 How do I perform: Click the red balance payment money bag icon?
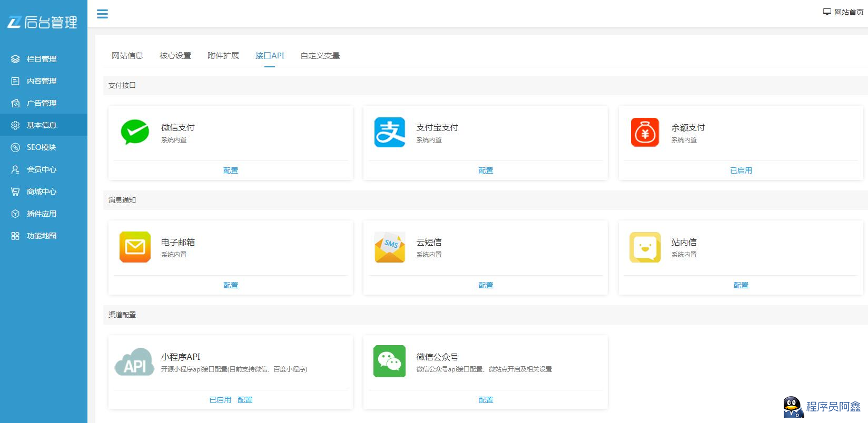click(645, 132)
